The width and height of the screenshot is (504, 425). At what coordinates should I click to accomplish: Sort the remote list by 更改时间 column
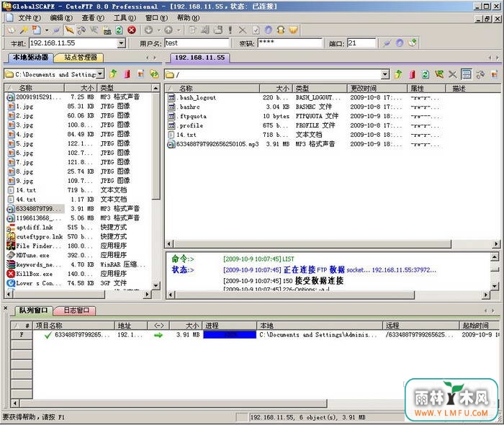point(378,88)
